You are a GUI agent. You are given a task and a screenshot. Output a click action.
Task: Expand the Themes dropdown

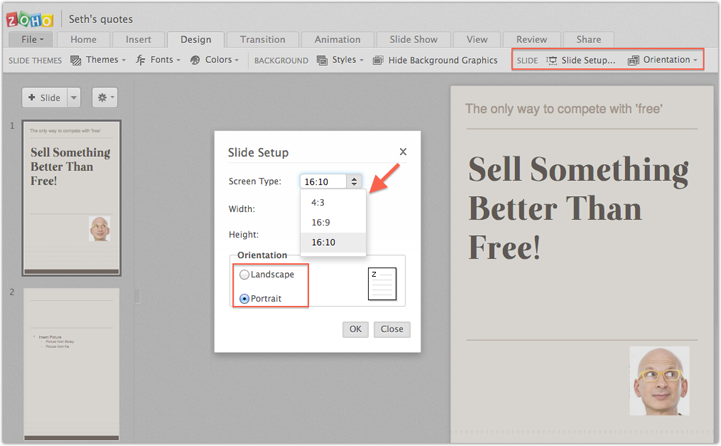[124, 60]
